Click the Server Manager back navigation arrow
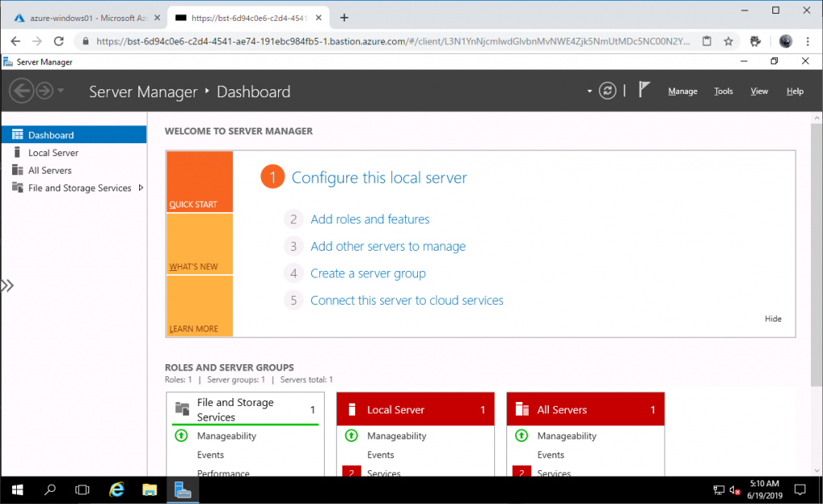Viewport: 823px width, 504px height. click(x=22, y=91)
